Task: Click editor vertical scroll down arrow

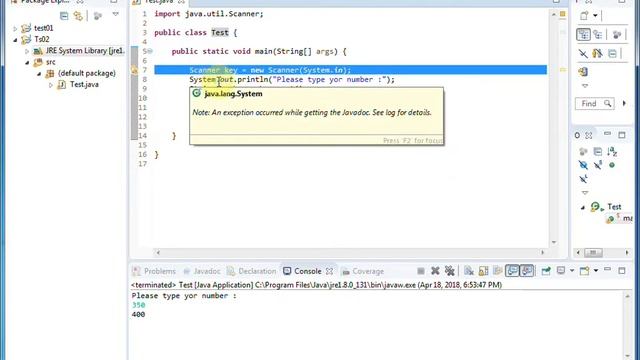Action: [554, 242]
